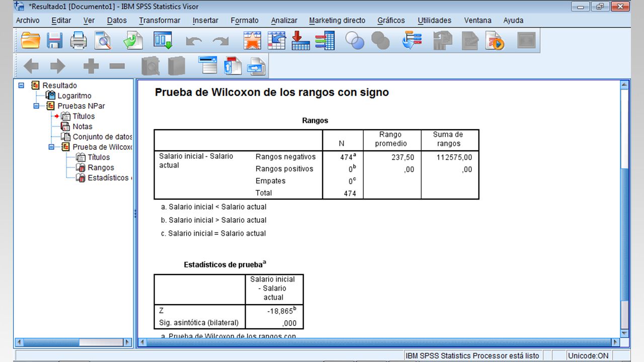Click the go to variable red arrow icon
Image resolution: width=644 pixels, height=362 pixels.
pos(300,41)
